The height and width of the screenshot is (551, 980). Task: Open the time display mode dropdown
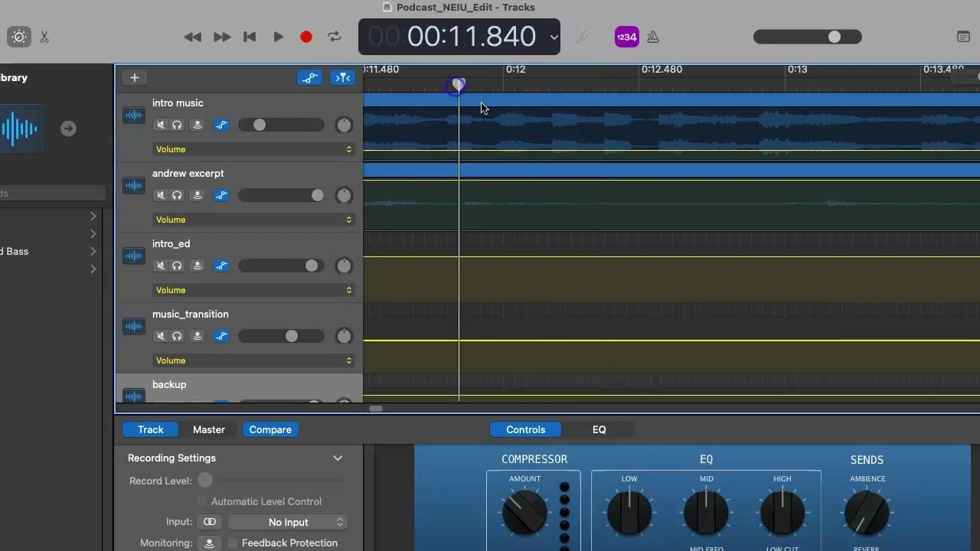pyautogui.click(x=554, y=37)
